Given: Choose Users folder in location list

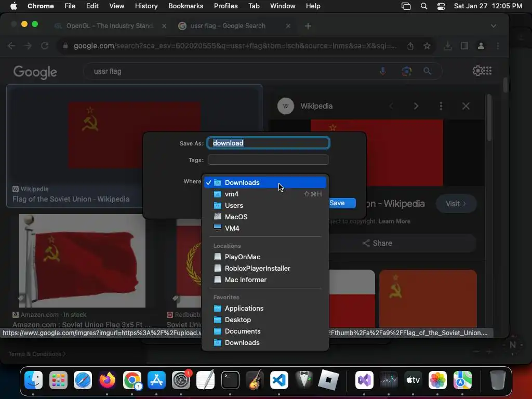Looking at the screenshot, I should coord(265,206).
